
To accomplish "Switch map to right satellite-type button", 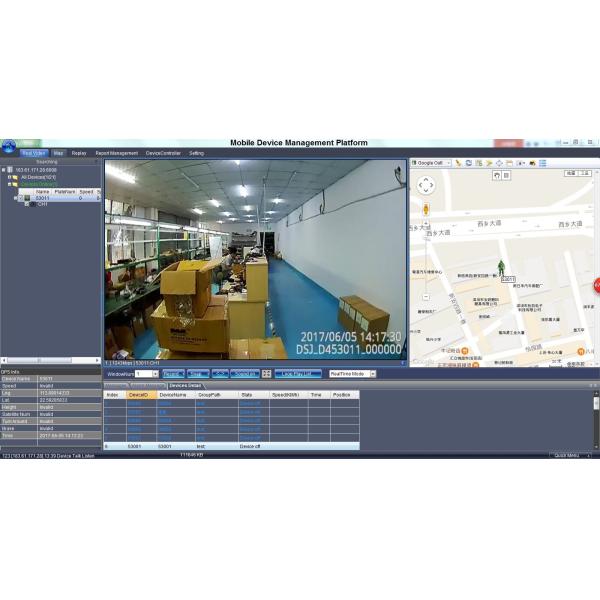I will click(584, 173).
